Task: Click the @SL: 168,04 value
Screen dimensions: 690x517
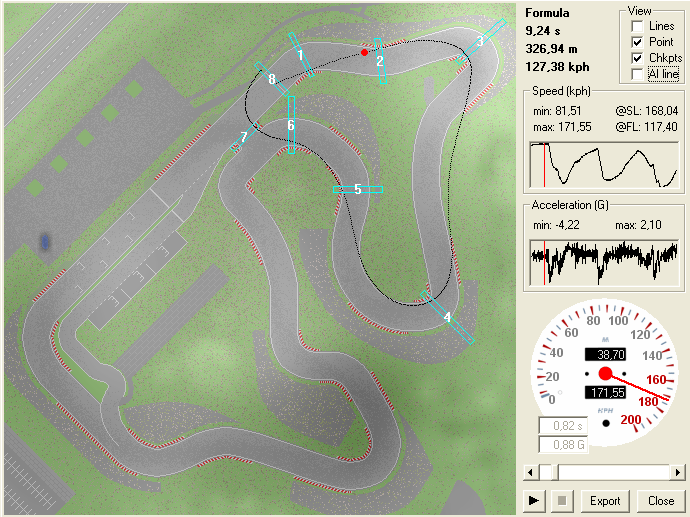Action: pos(646,111)
